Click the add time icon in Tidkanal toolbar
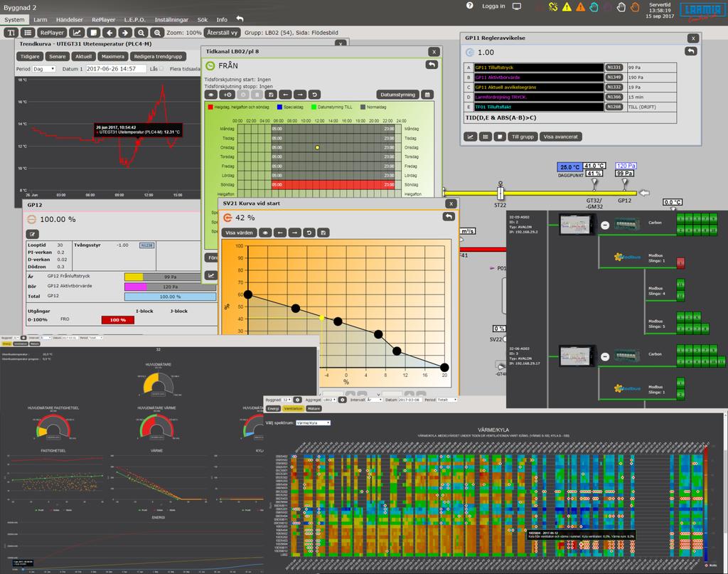The width and height of the screenshot is (728, 574). click(227, 95)
